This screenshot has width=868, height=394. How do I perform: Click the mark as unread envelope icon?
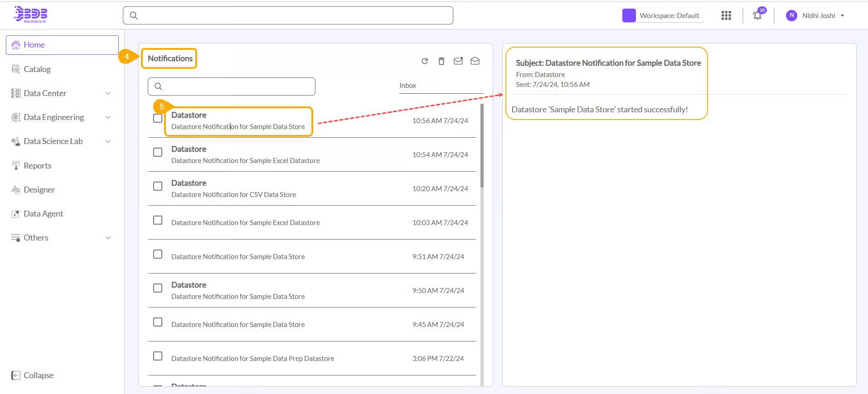point(458,61)
